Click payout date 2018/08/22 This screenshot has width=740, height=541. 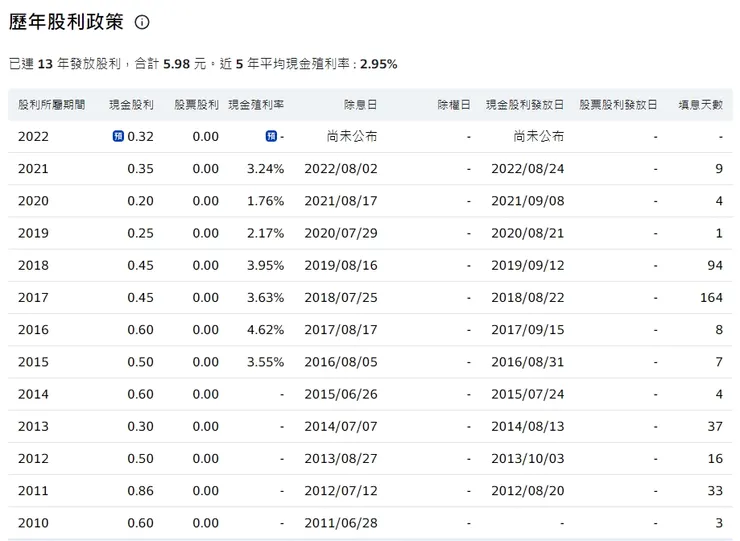528,297
